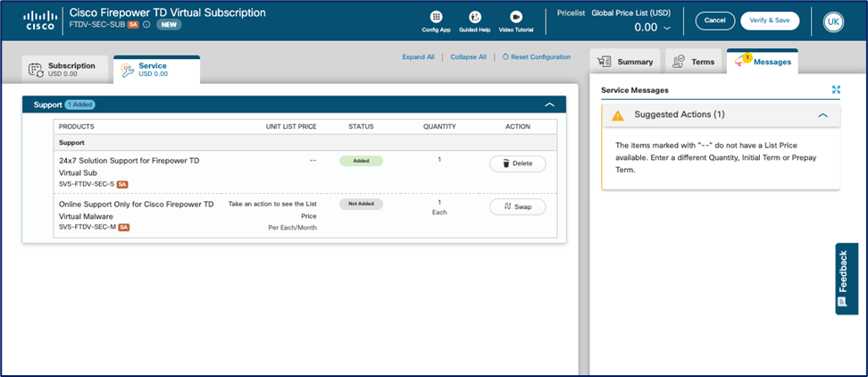Expand the price total dropdown chevron
Screen dimensions: 868x377
(x=666, y=28)
